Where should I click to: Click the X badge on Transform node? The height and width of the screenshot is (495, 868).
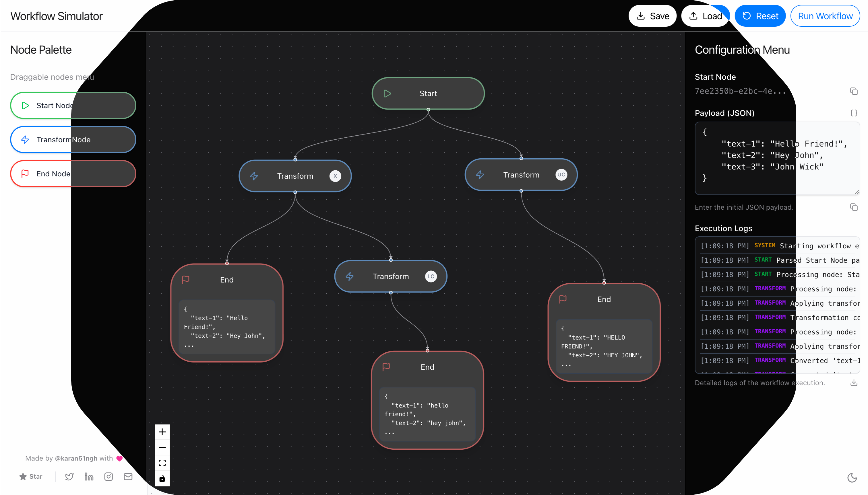coord(335,176)
